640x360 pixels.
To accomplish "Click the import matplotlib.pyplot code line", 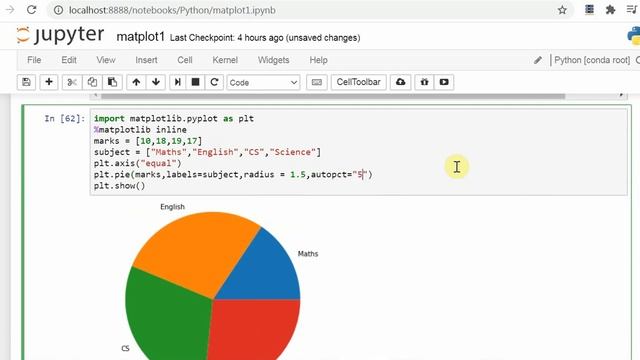I will pos(174,118).
